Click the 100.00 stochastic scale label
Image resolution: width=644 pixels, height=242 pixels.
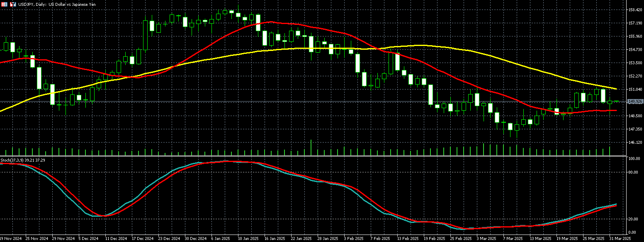point(634,159)
